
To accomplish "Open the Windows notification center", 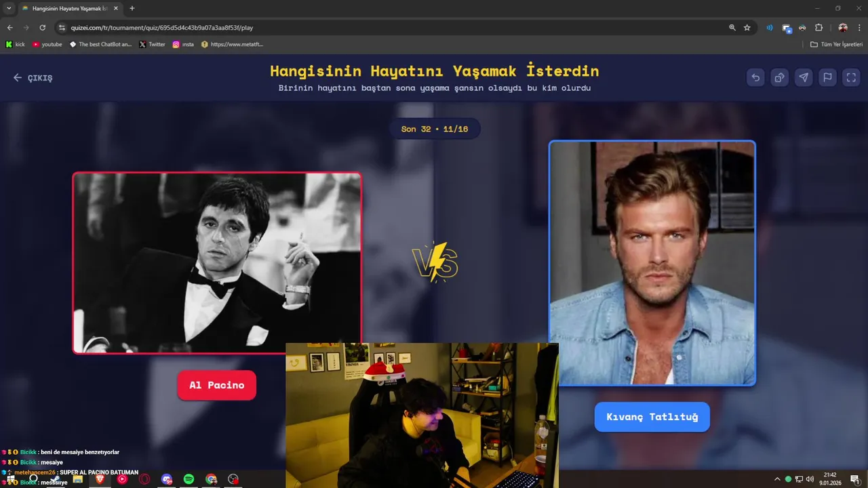I will [x=855, y=479].
